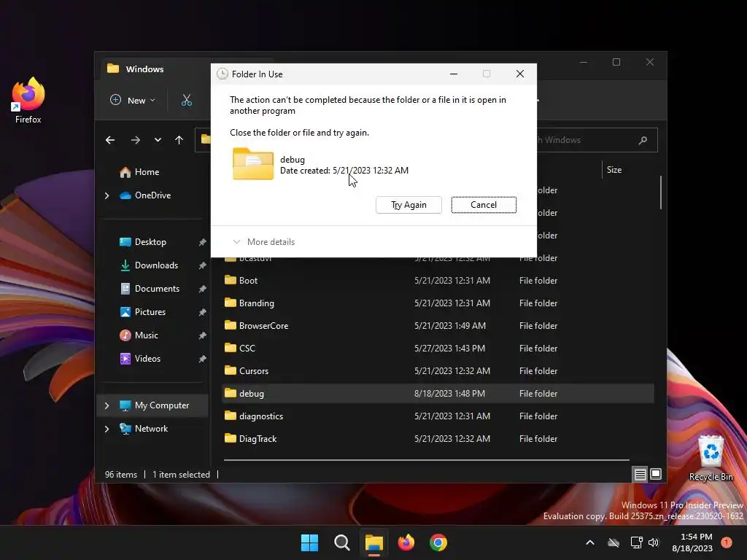Click the Cut scissors icon

point(186,101)
